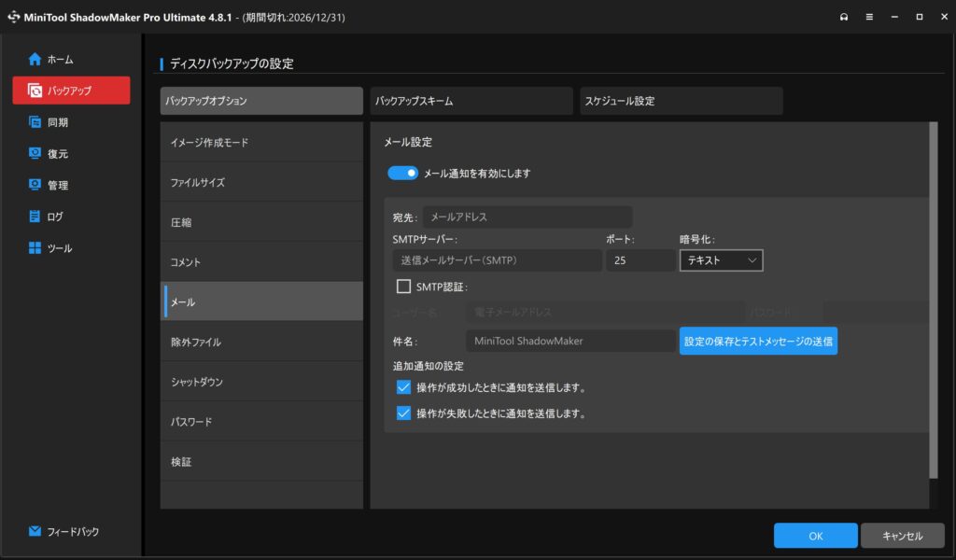Click the 管理 sidebar label

pyautogui.click(x=58, y=185)
